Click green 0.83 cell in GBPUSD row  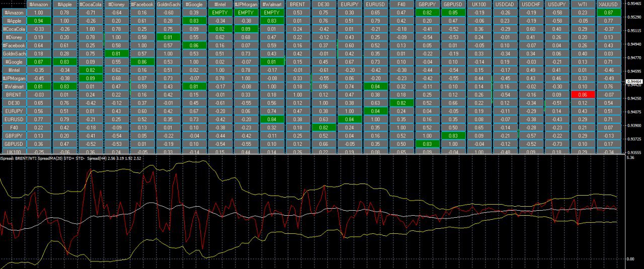click(427, 143)
